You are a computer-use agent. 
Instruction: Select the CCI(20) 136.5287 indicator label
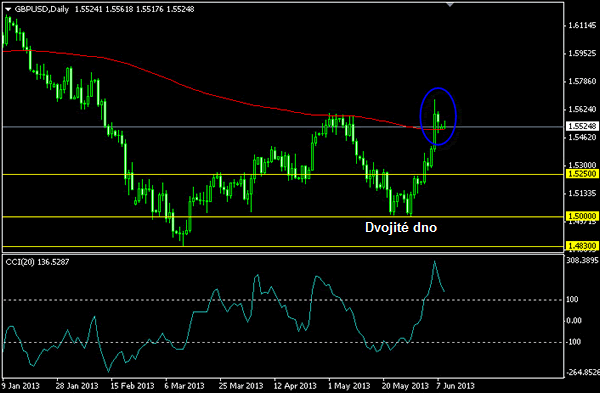(x=38, y=262)
